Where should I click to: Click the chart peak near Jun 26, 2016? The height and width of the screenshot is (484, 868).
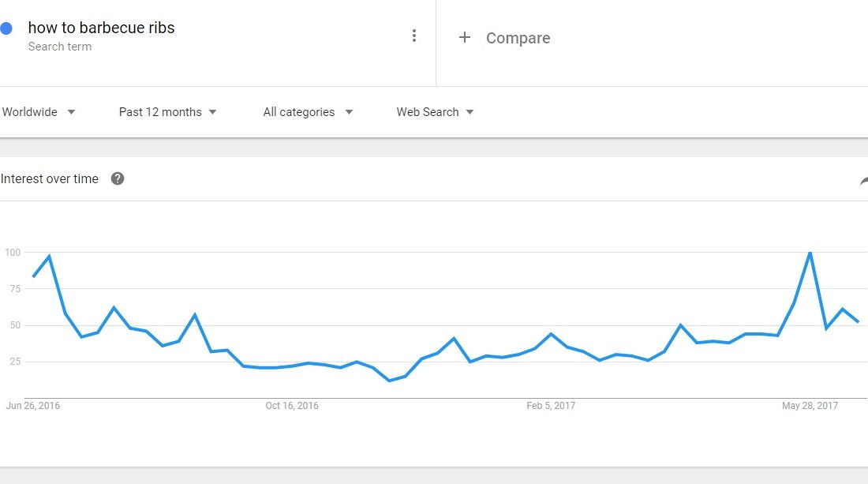49,256
